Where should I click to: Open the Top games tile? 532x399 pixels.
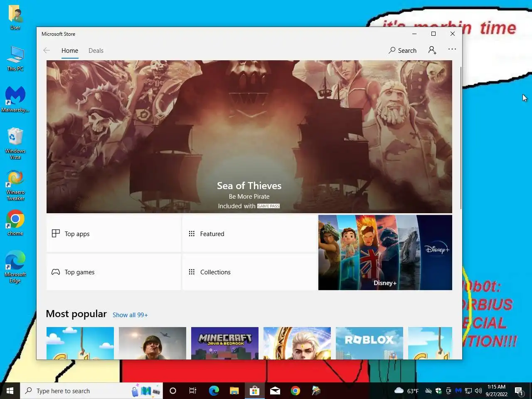(x=114, y=272)
